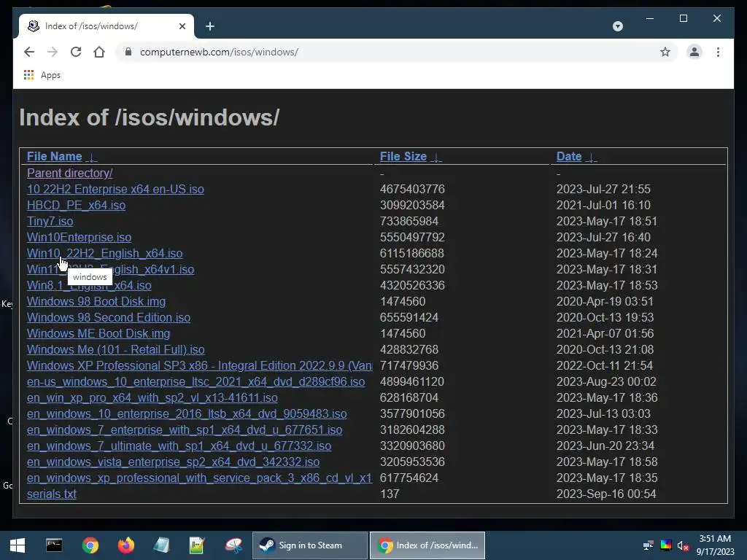Download Windows ME Boot Disk.img
The image size is (747, 560).
(98, 333)
